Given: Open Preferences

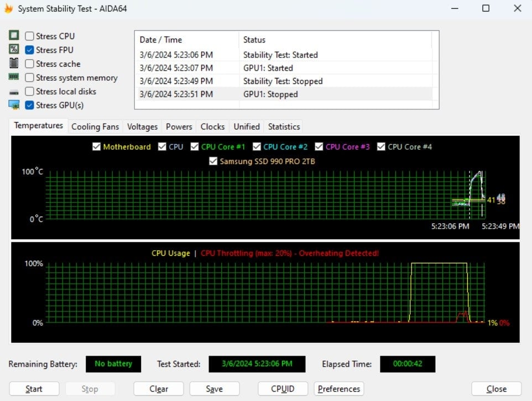Looking at the screenshot, I should (339, 389).
